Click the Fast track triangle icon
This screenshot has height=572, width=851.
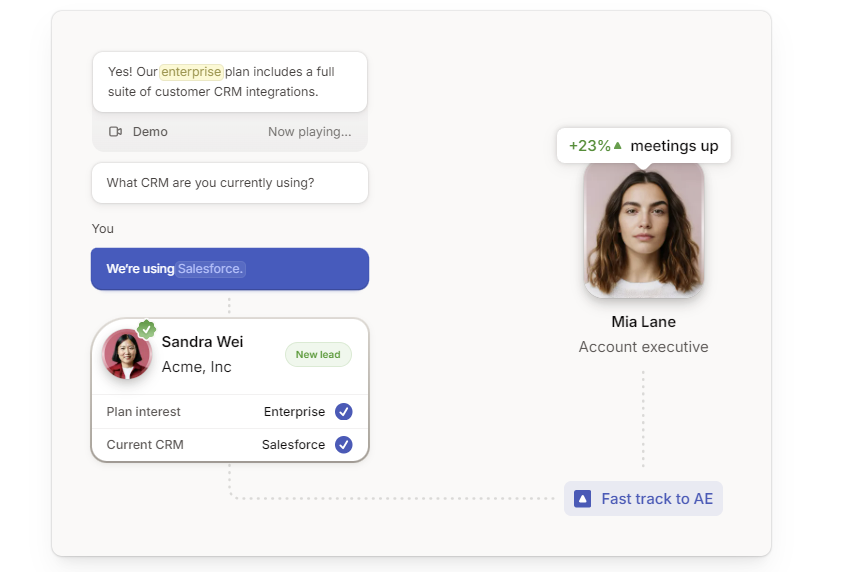tap(583, 499)
